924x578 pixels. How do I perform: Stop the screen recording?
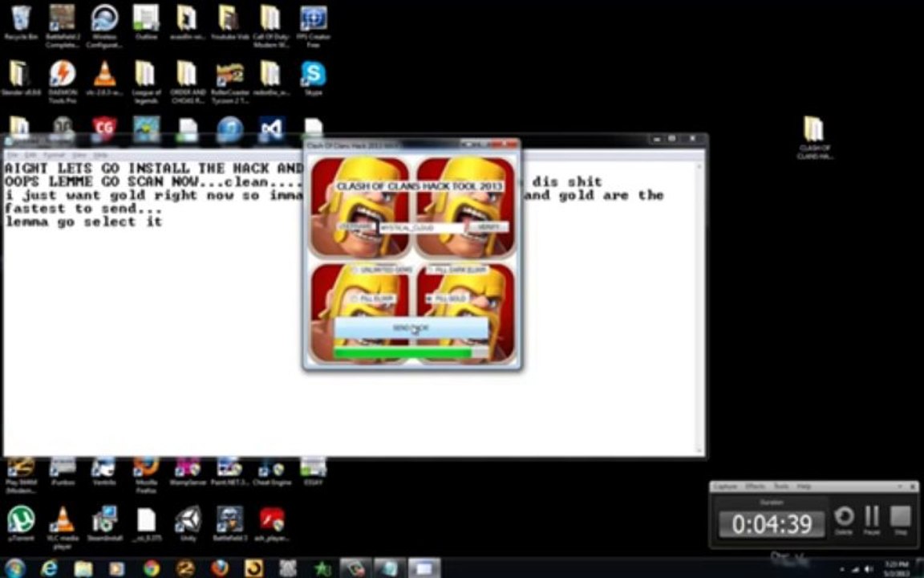(901, 520)
